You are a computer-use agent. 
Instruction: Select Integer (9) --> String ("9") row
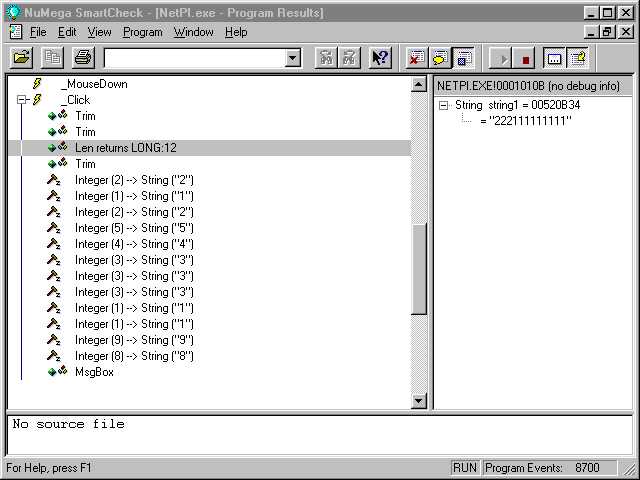134,340
